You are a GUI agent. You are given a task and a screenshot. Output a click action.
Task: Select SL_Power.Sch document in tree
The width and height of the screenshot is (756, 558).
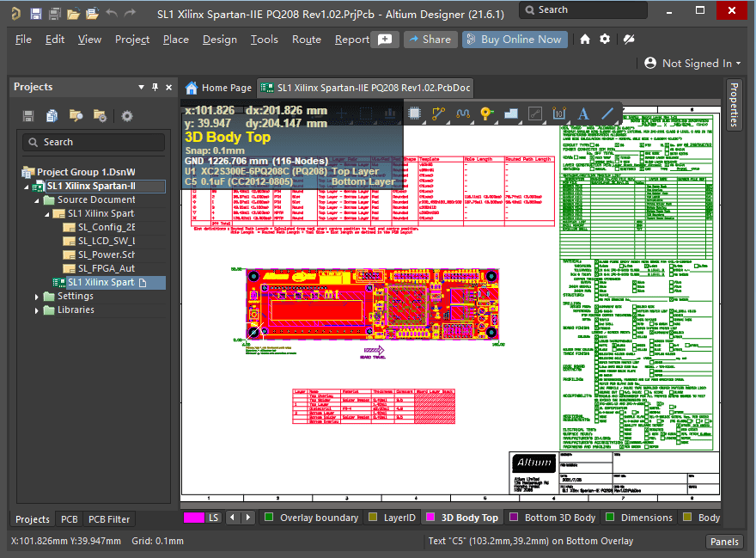click(106, 254)
